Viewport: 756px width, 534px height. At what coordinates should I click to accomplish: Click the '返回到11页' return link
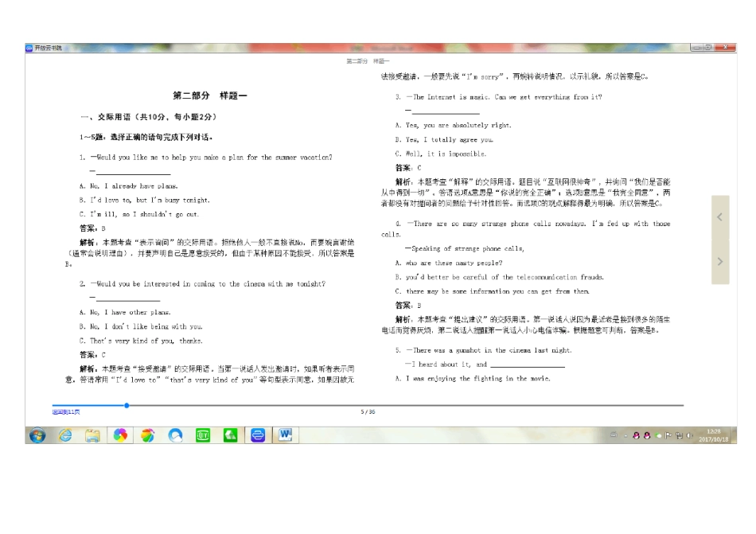66,412
